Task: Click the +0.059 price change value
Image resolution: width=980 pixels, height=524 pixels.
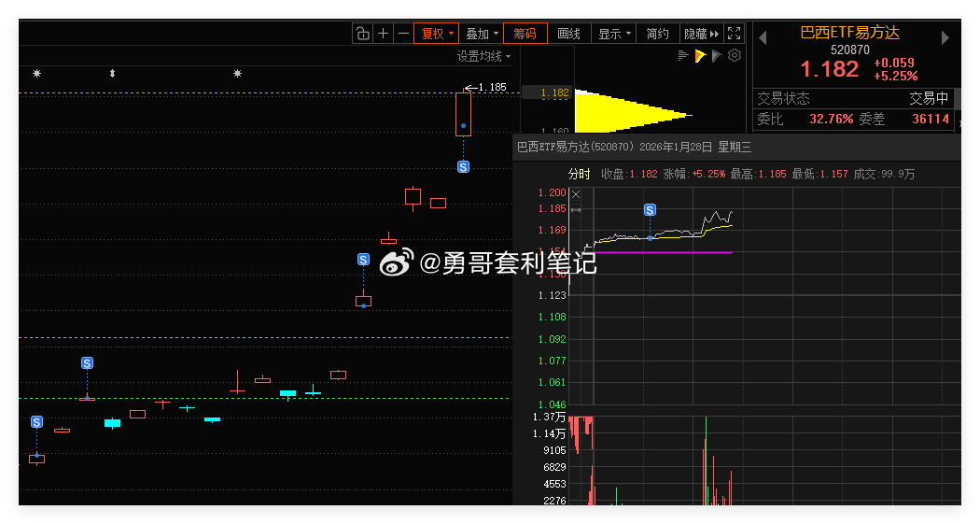Action: (894, 63)
